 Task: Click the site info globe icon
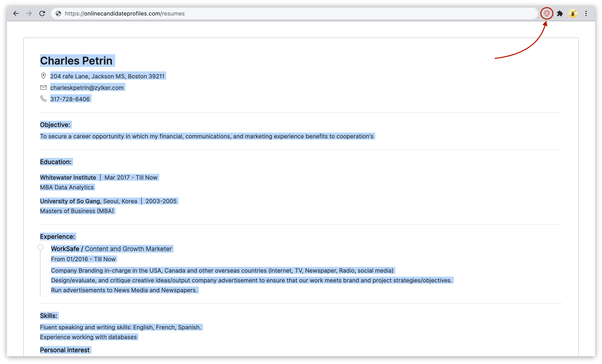[x=58, y=13]
